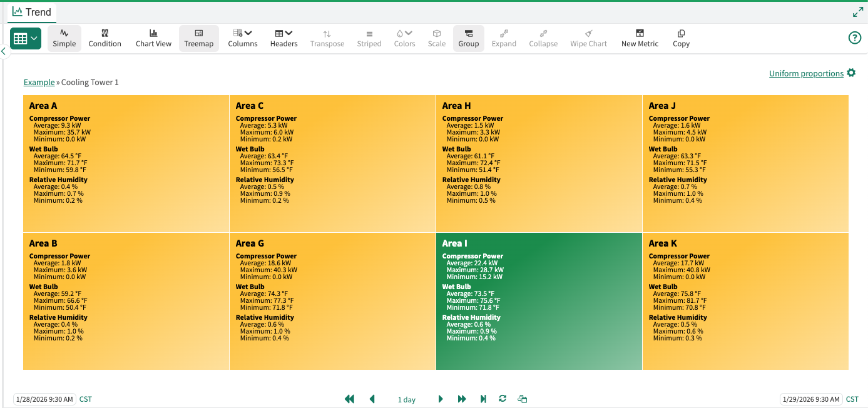The height and width of the screenshot is (408, 868).
Task: Click Area J Relative Humidity heading
Action: [678, 180]
